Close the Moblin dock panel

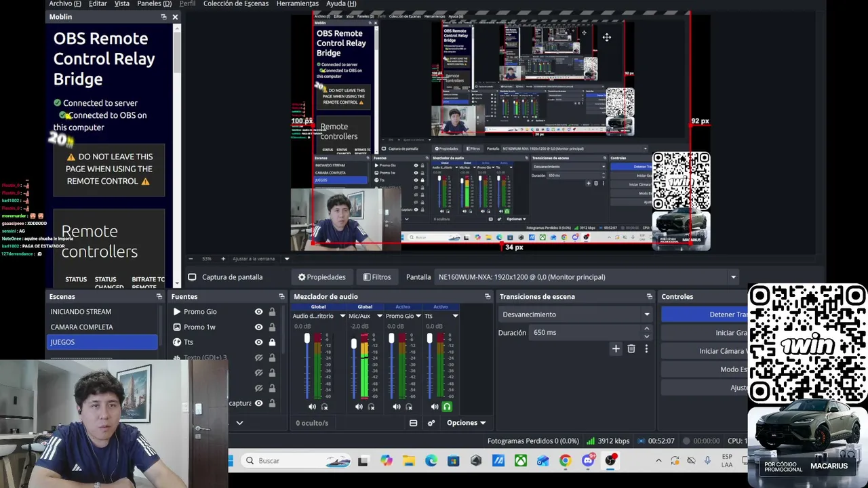175,17
